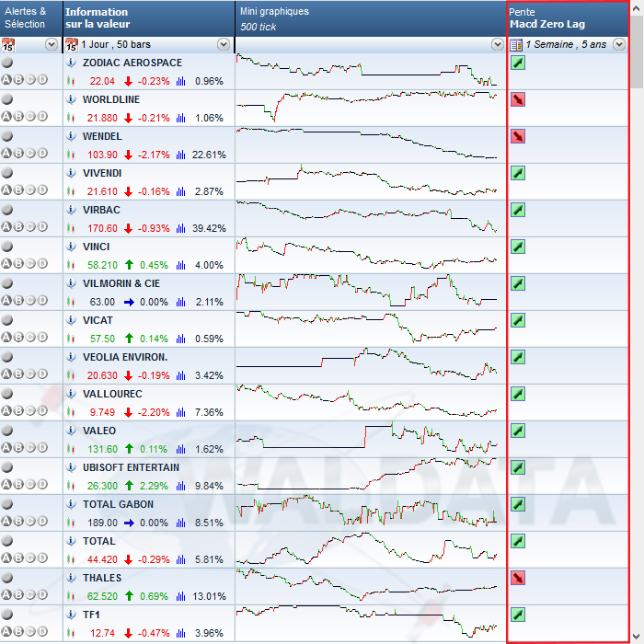Toggle alert A for ZODIAC AEROSPACE
Image resolution: width=644 pixels, height=644 pixels.
coord(6,80)
